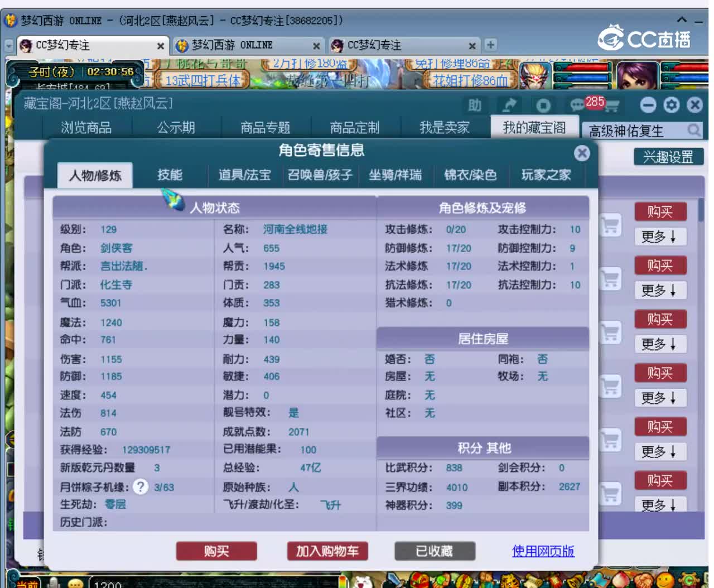Select the 人物/修炼 tab
714x588 pixels.
[95, 175]
